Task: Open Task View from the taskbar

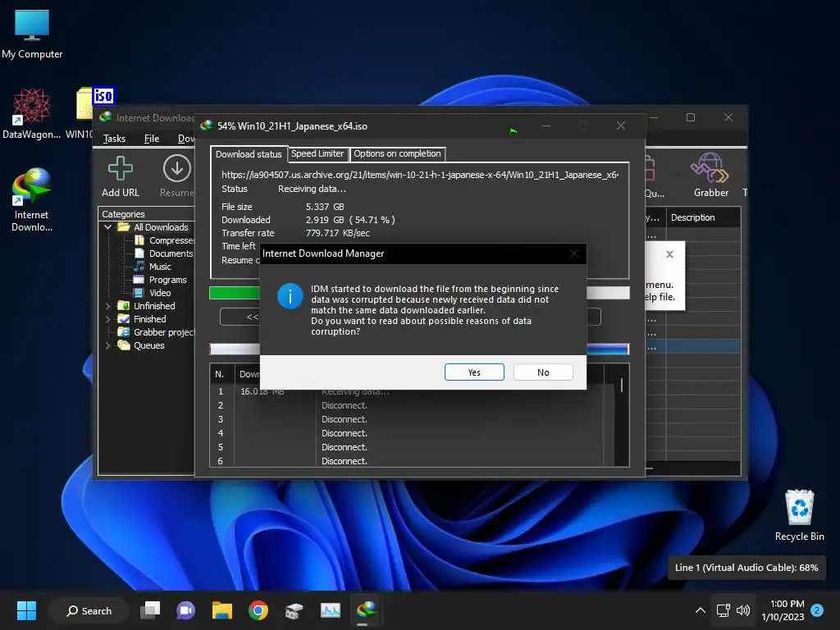Action: [x=150, y=610]
